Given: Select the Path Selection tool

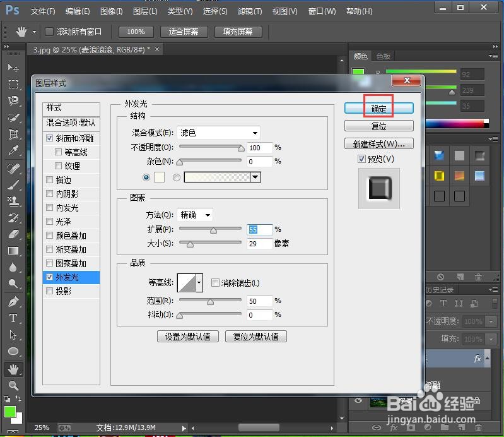Looking at the screenshot, I should point(13,335).
